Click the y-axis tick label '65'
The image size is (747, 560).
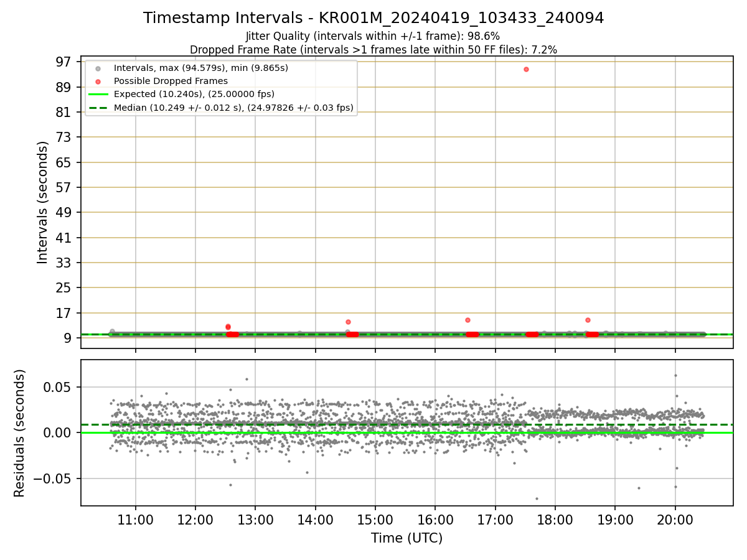(64, 162)
